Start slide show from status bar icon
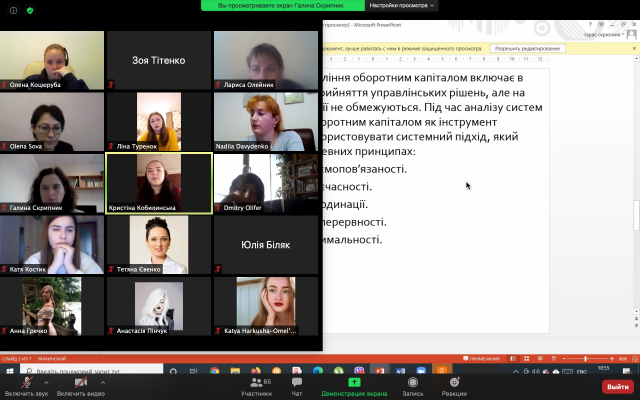Screen dimensions: 640x400 pyautogui.click(x=553, y=359)
